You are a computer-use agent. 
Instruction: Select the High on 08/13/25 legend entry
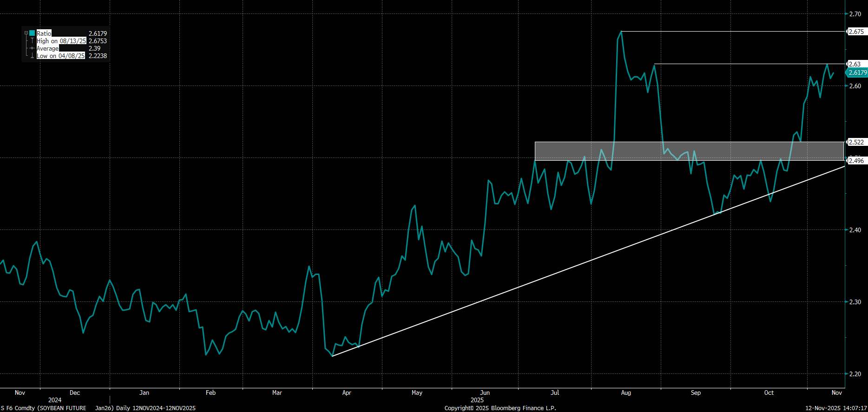[61, 41]
